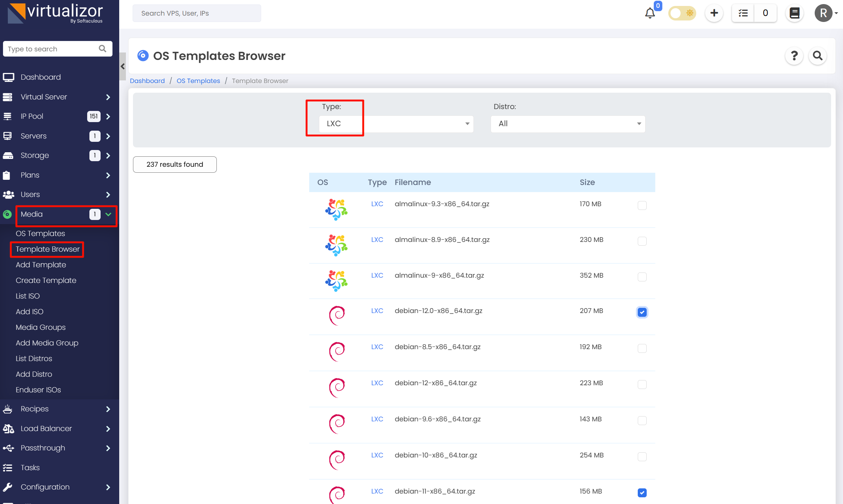The image size is (843, 504).
Task: Collapse the sidebar using left arrow
Action: [123, 67]
